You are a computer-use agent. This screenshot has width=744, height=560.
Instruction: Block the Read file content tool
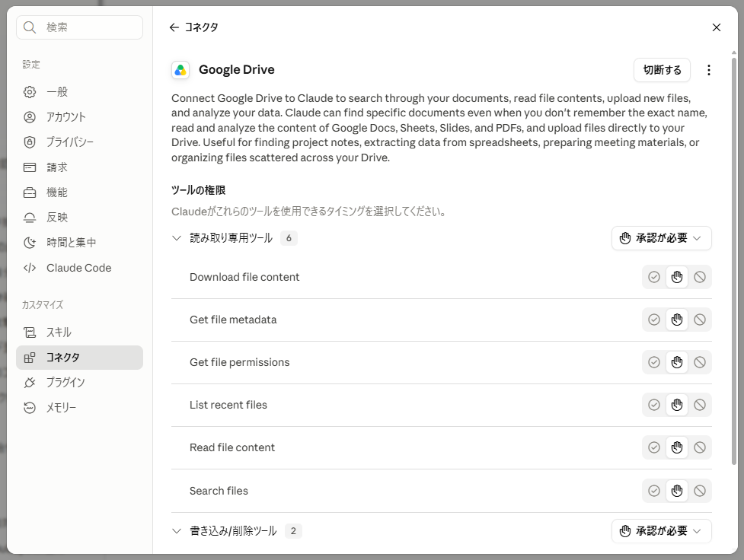pos(699,447)
